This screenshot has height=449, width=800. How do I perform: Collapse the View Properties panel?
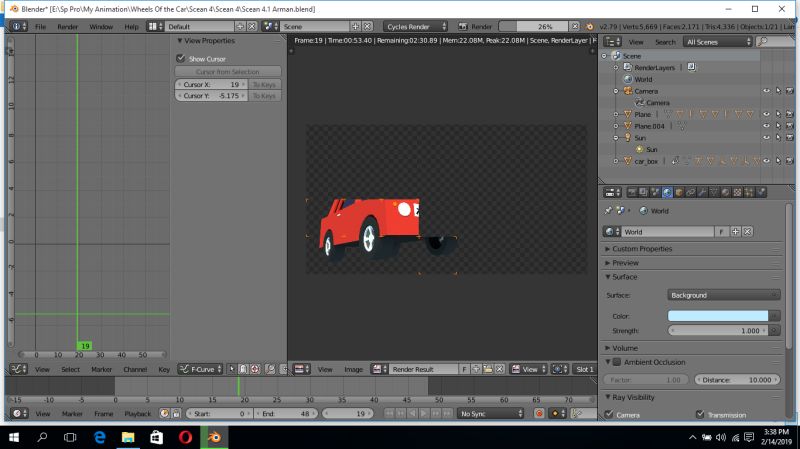tap(180, 41)
